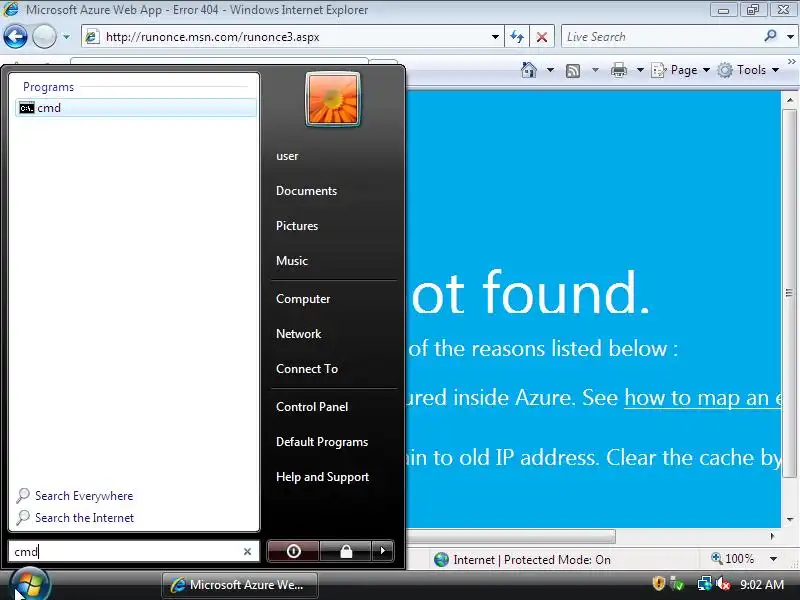Open zoom level dropdown arrow

773,559
